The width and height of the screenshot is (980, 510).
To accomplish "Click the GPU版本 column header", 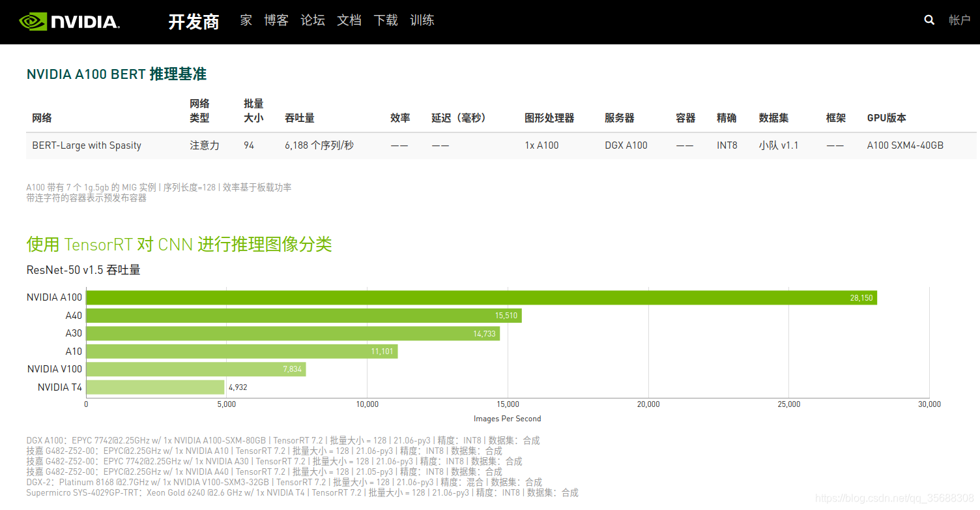I will tap(886, 118).
